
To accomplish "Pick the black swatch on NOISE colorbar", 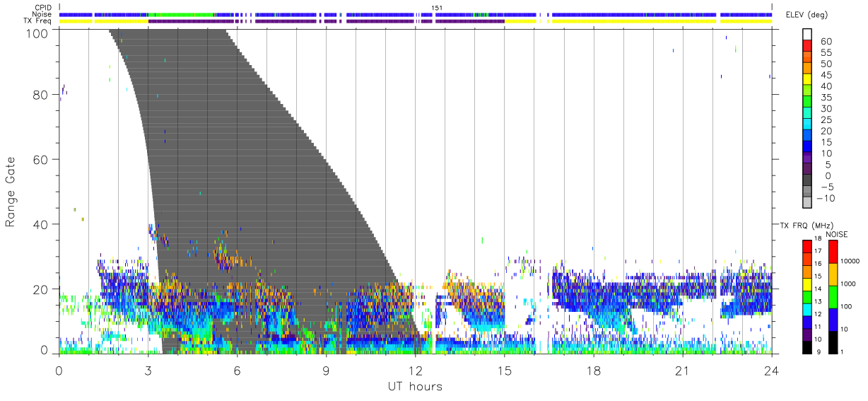I will (x=834, y=342).
